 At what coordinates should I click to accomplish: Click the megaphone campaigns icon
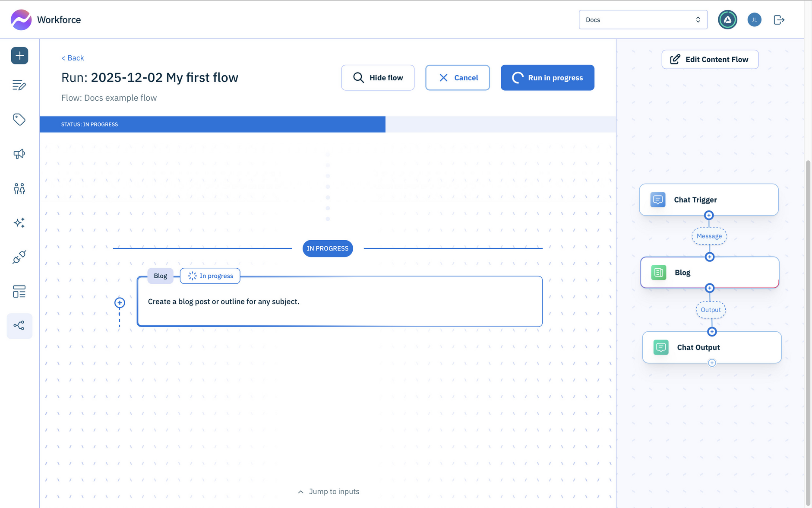pyautogui.click(x=19, y=154)
